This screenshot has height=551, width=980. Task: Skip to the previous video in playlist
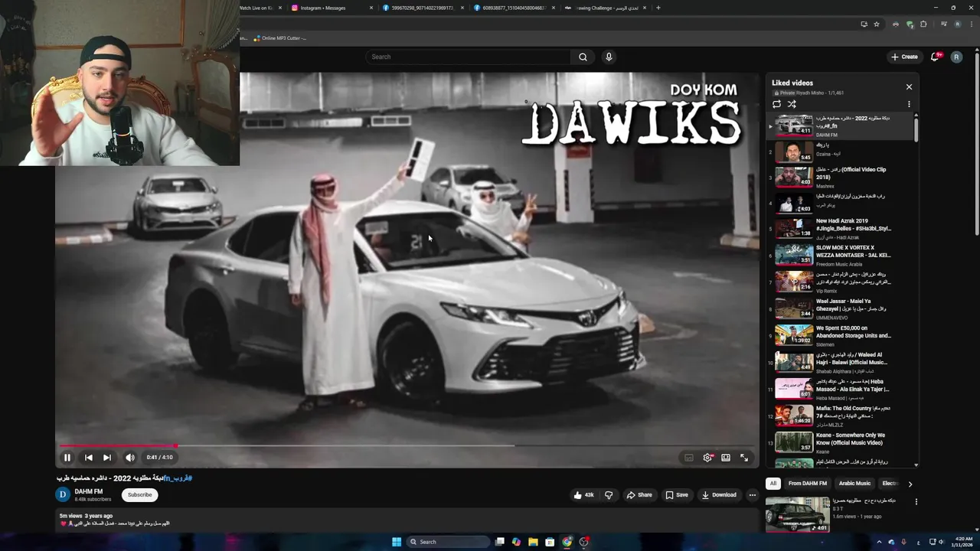89,458
